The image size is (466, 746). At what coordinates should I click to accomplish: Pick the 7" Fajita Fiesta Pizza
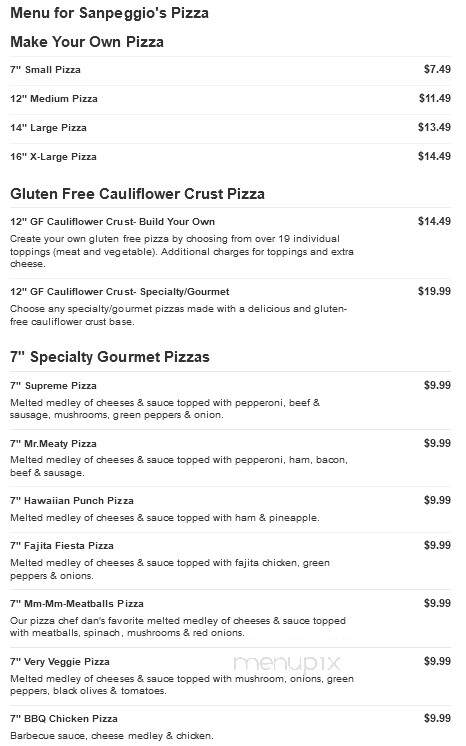(62, 546)
